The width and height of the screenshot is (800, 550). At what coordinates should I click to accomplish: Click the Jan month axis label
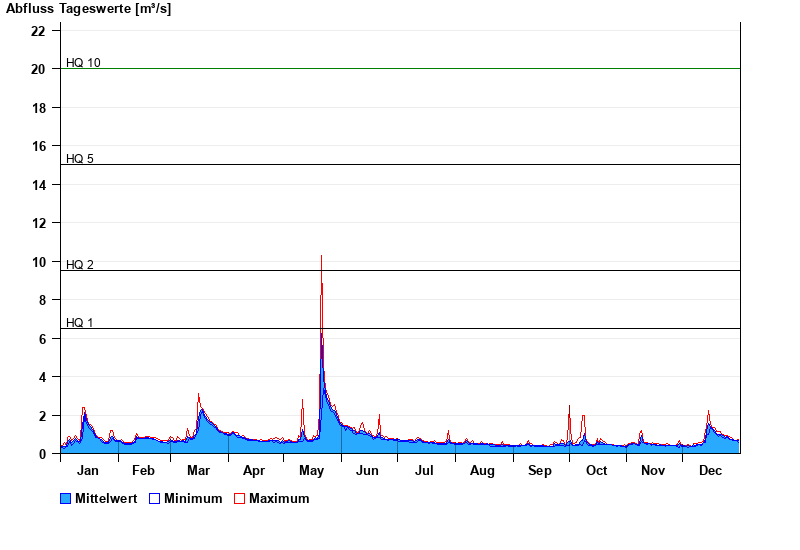pyautogui.click(x=88, y=470)
